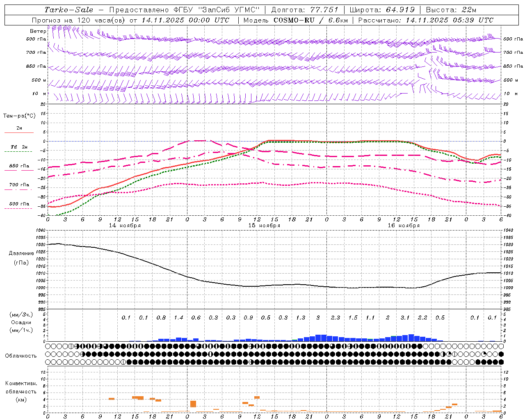Click the Облачность cloud cover label
This screenshot has height=420, width=525.
[x=21, y=356]
